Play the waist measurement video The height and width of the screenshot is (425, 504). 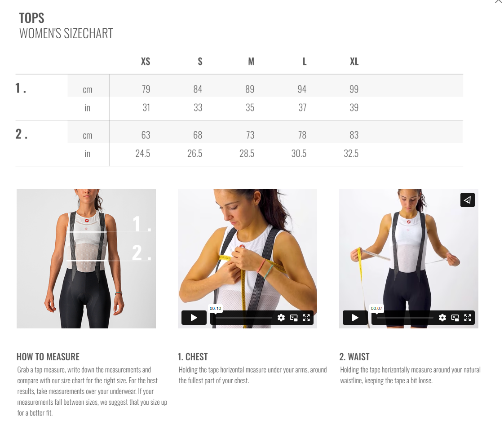click(355, 318)
